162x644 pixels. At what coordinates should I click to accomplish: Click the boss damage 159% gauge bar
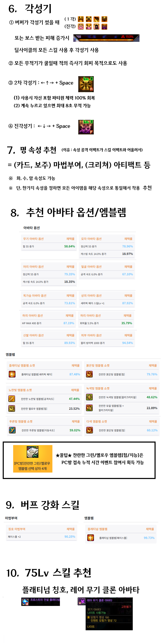click(106, 38)
